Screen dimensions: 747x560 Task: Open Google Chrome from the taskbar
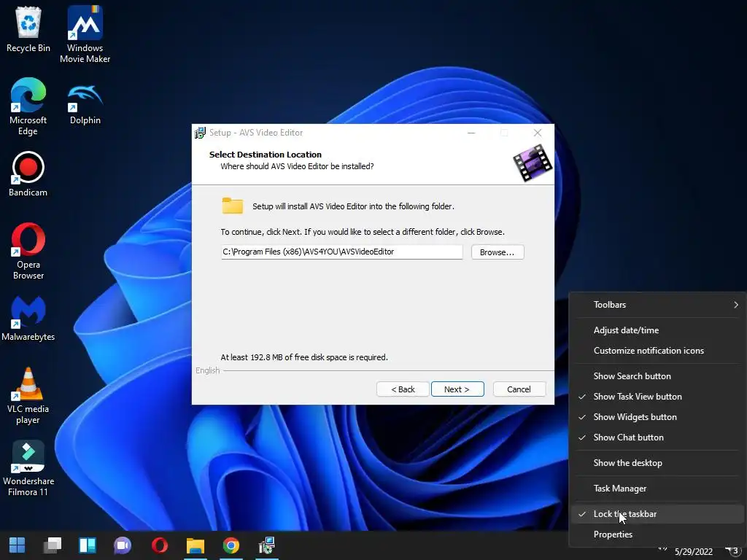[231, 545]
